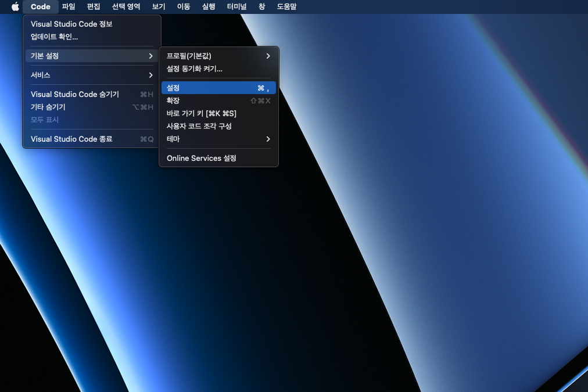This screenshot has width=588, height=392.
Task: Expand the 기본 설정 submenu
Action: click(x=92, y=56)
